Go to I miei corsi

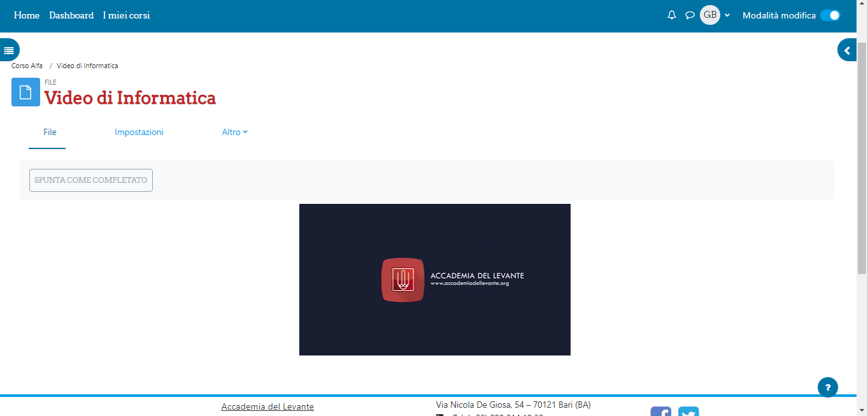(126, 15)
